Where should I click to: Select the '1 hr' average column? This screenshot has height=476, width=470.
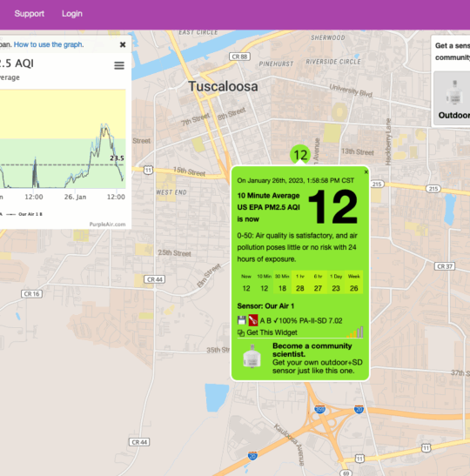click(x=300, y=282)
